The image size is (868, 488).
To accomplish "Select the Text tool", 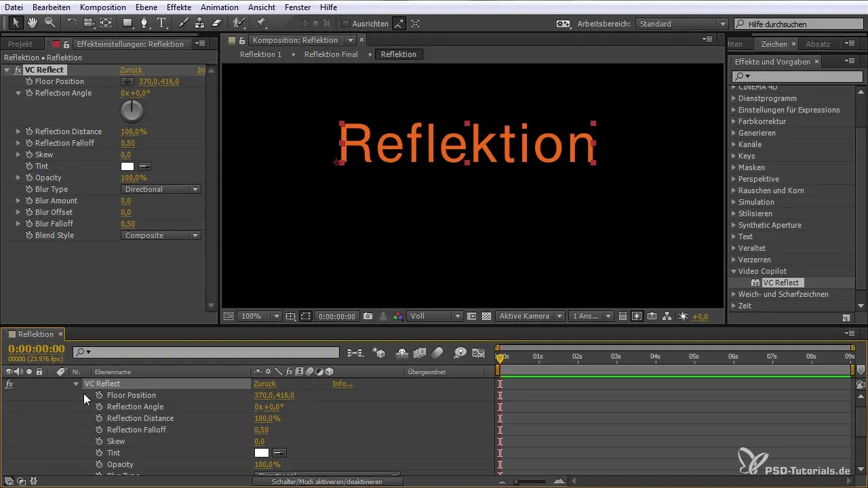I will pos(162,23).
